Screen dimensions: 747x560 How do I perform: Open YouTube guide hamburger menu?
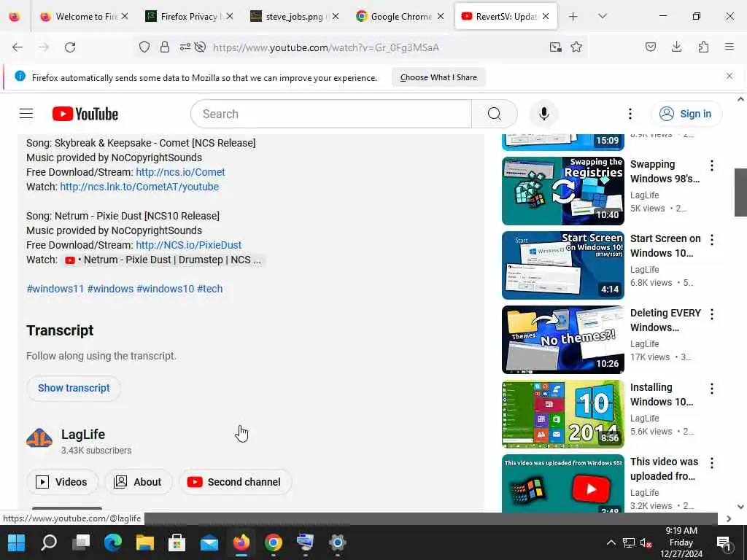pyautogui.click(x=26, y=114)
